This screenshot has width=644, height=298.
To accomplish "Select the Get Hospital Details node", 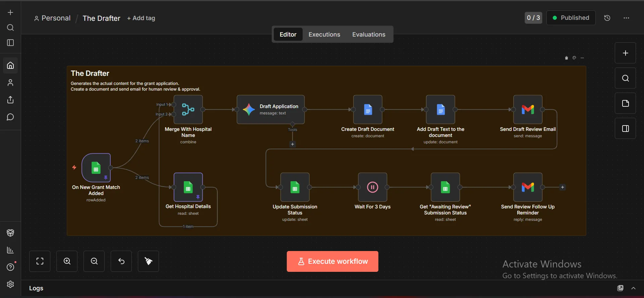I will click(x=188, y=187).
